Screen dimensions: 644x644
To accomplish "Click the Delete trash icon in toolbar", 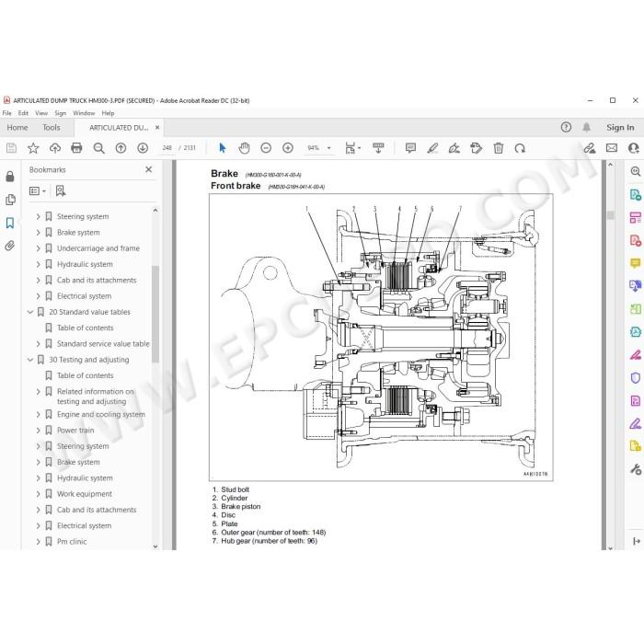I will click(499, 148).
